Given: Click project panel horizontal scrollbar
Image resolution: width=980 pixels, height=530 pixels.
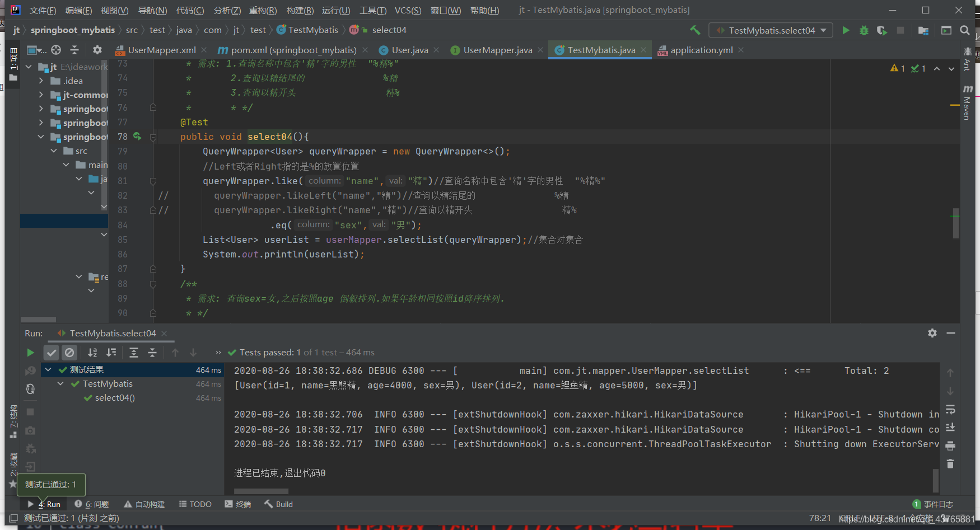Looking at the screenshot, I should 38,320.
